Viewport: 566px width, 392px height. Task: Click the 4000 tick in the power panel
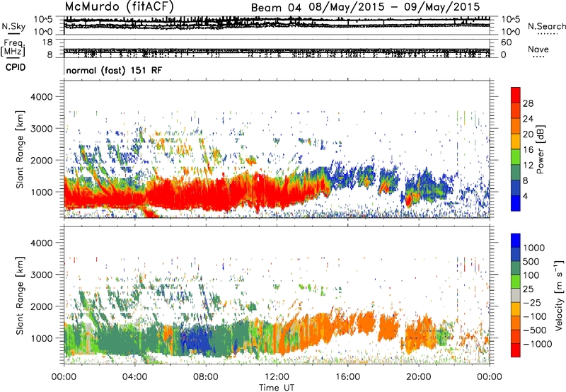pos(42,97)
